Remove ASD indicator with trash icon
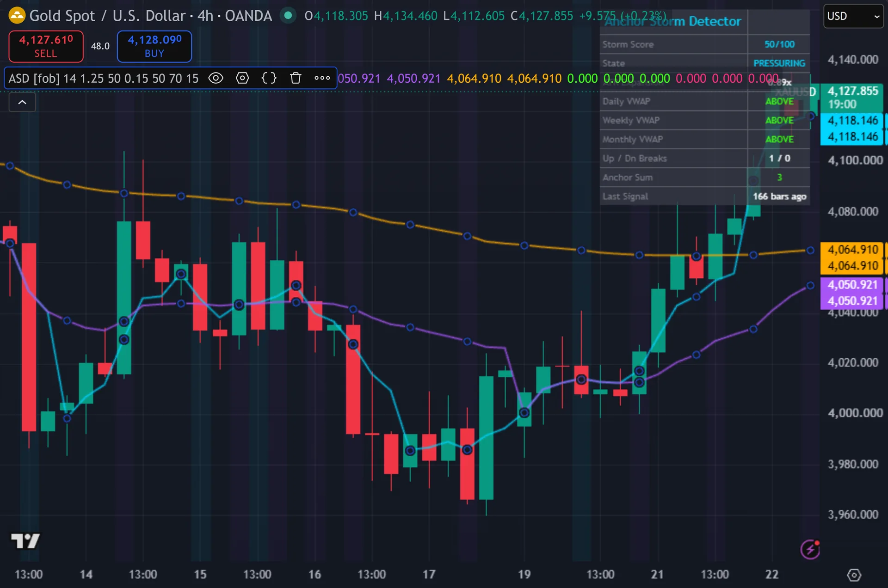The width and height of the screenshot is (888, 588). point(296,78)
